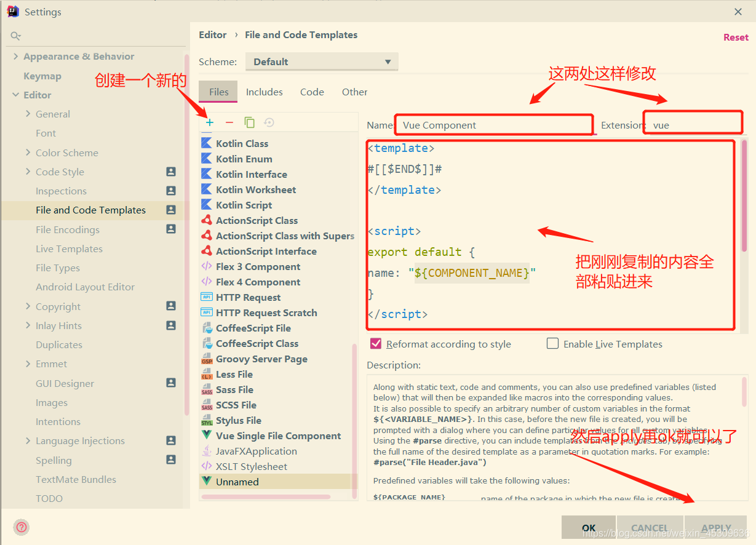Switch to the Files tab
The width and height of the screenshot is (756, 545).
click(x=219, y=92)
